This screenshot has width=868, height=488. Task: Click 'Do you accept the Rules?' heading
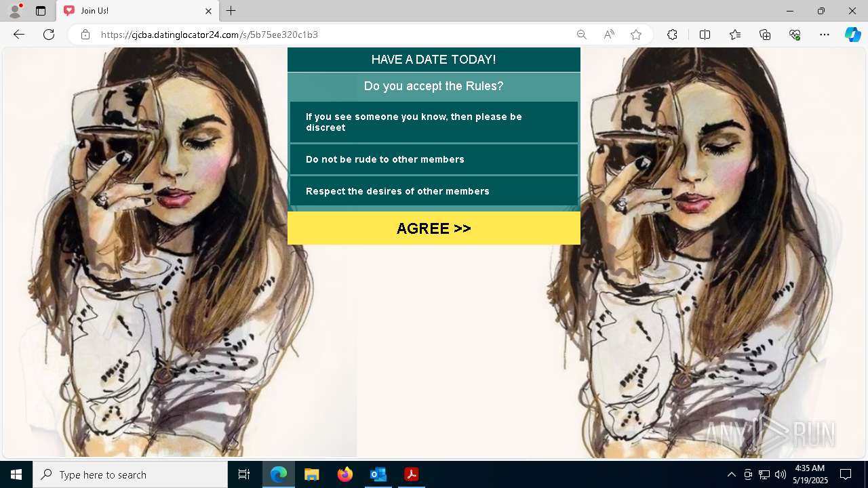coord(434,86)
